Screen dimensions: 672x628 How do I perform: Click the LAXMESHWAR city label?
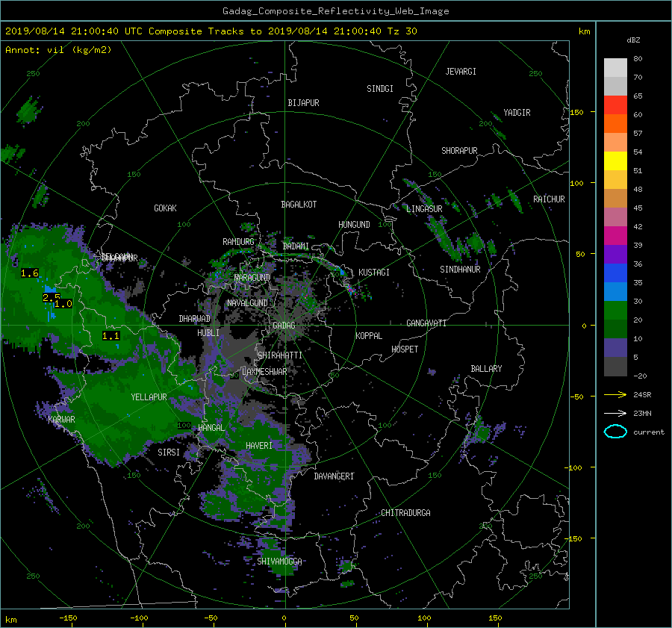264,372
